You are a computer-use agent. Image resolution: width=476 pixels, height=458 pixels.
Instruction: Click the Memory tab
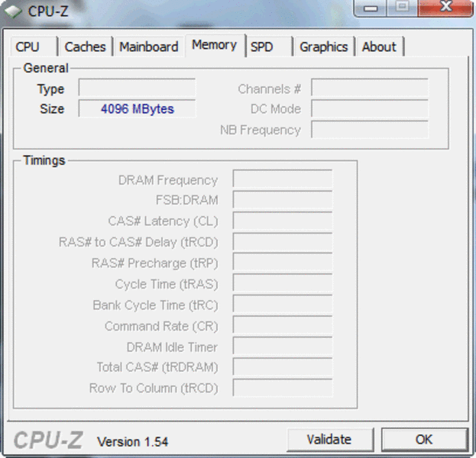click(215, 45)
